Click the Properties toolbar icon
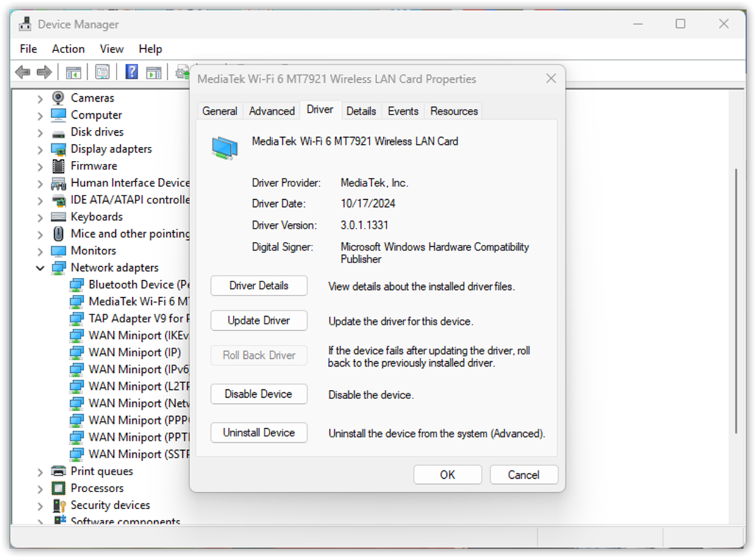The height and width of the screenshot is (558, 756). point(102,72)
